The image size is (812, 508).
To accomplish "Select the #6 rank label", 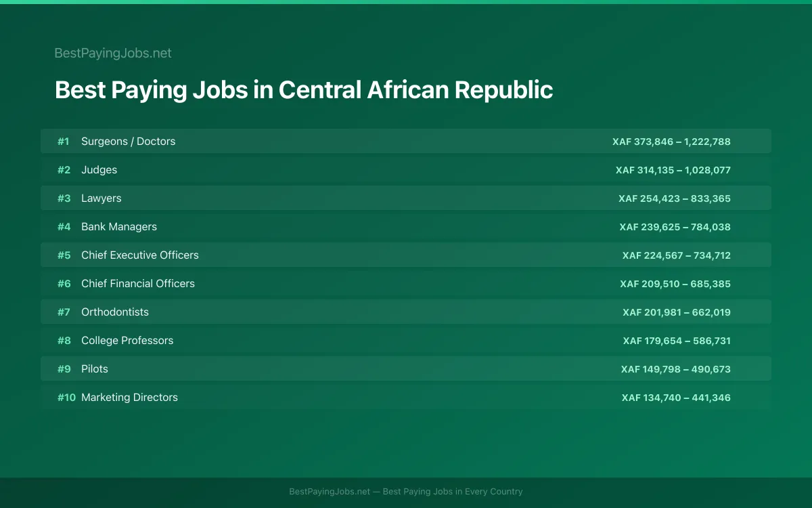I will click(64, 284).
